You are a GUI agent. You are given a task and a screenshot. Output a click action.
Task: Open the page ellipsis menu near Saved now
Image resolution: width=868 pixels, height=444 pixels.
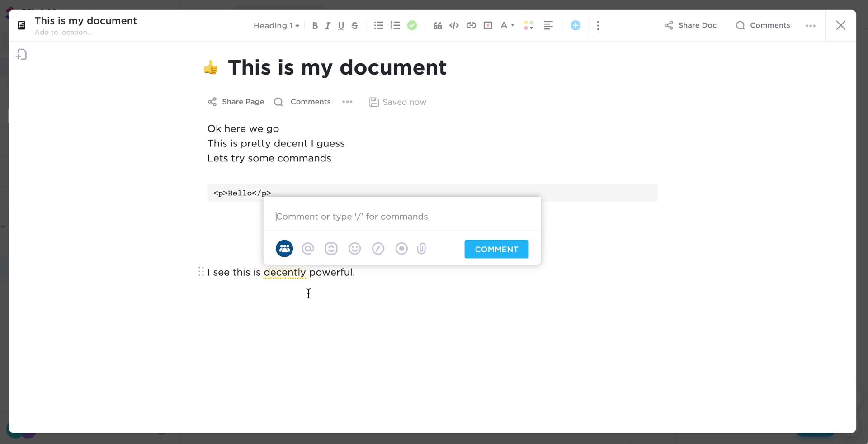coord(347,102)
